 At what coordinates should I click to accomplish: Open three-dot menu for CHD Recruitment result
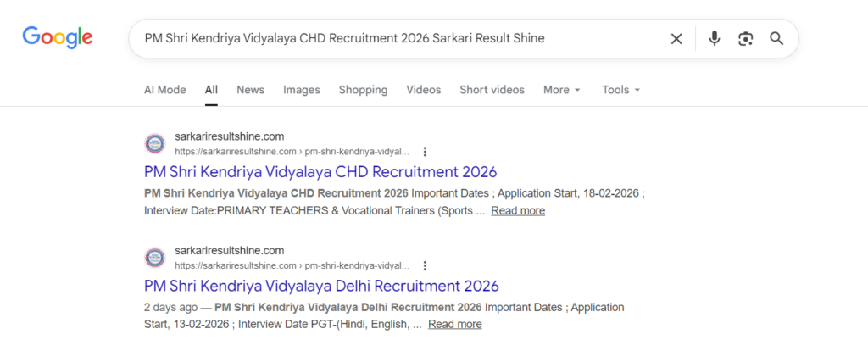425,152
